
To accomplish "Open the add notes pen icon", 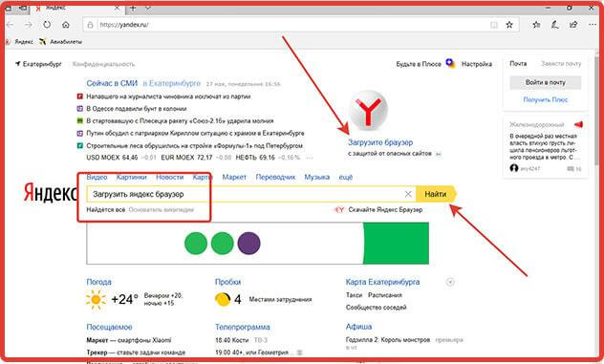I will pos(554,25).
